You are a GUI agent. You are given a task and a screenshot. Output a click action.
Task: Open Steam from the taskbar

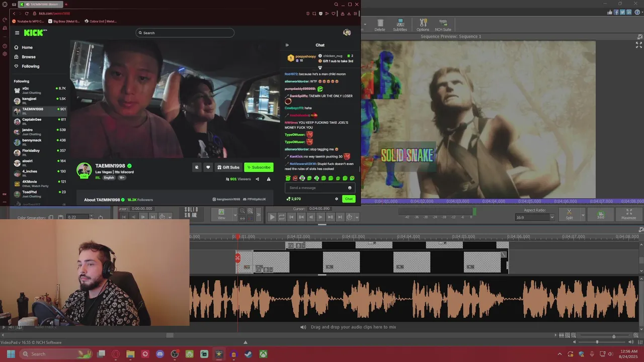coord(248,354)
